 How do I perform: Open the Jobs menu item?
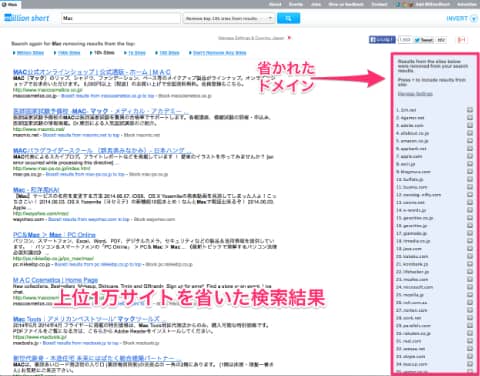316,4
